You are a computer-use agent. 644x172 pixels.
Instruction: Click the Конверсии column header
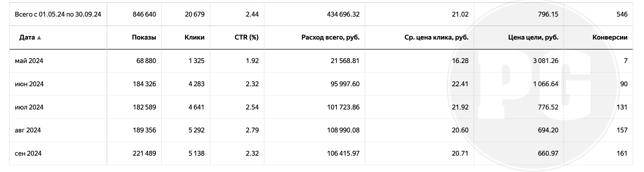coord(610,38)
